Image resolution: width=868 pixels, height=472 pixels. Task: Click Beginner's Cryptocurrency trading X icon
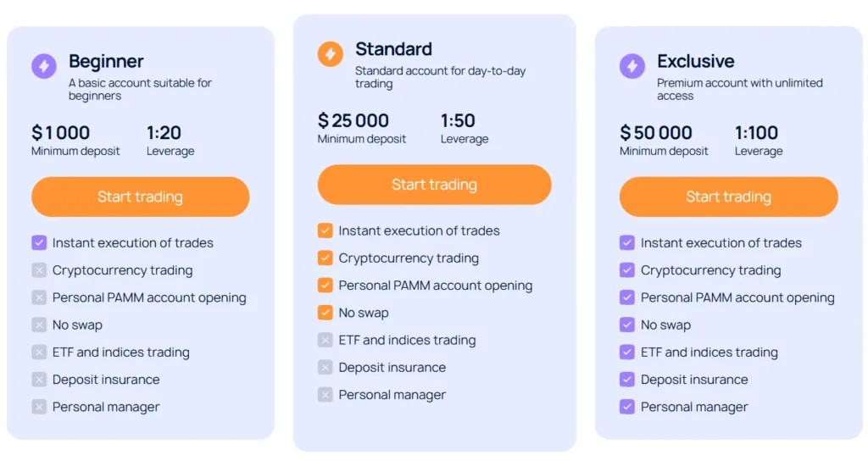point(39,270)
